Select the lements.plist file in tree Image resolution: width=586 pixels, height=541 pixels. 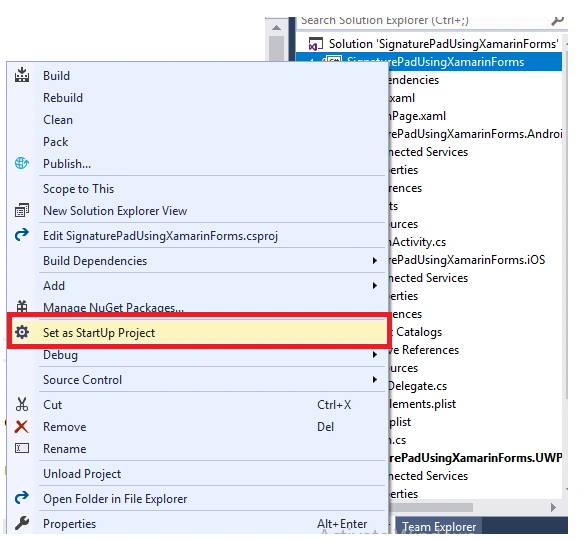click(x=422, y=404)
